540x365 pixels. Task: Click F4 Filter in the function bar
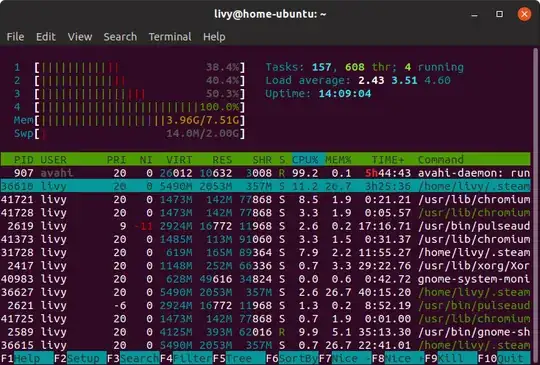tap(186, 358)
